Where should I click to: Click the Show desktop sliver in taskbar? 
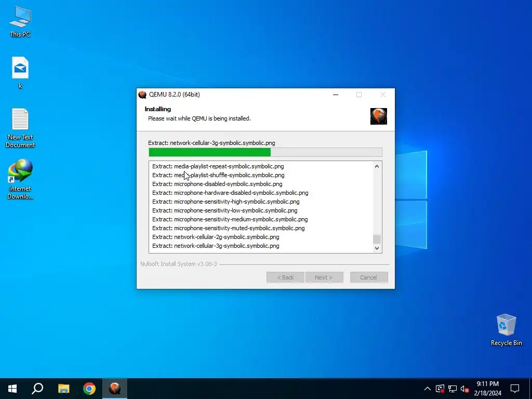(x=530, y=389)
